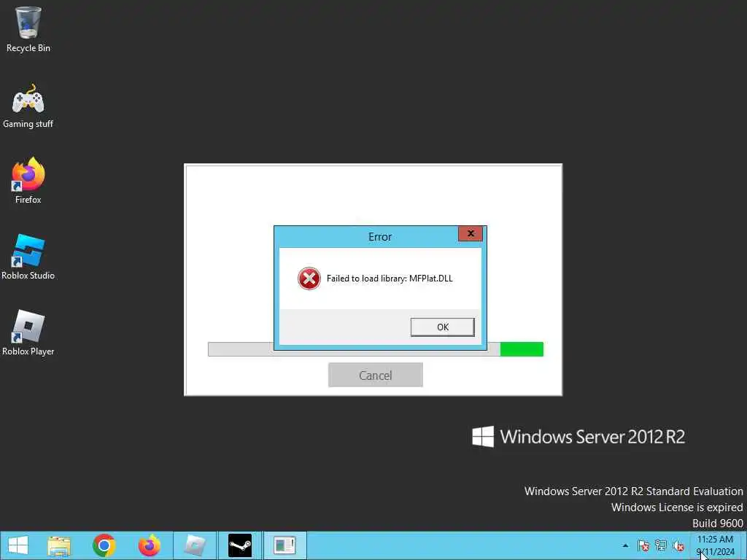Close the Error dialog with X
The width and height of the screenshot is (747, 560).
click(x=471, y=233)
